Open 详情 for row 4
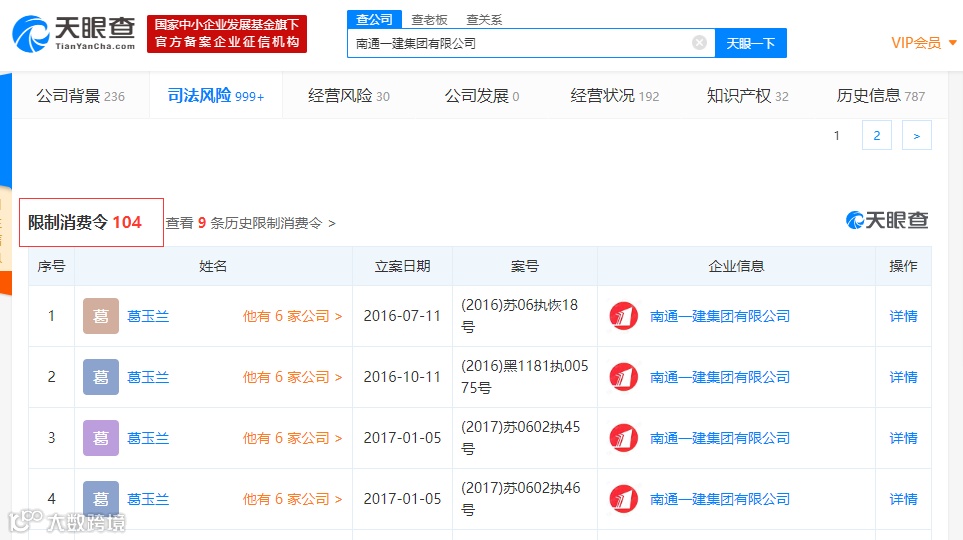Viewport: 963px width, 540px height. click(x=903, y=499)
